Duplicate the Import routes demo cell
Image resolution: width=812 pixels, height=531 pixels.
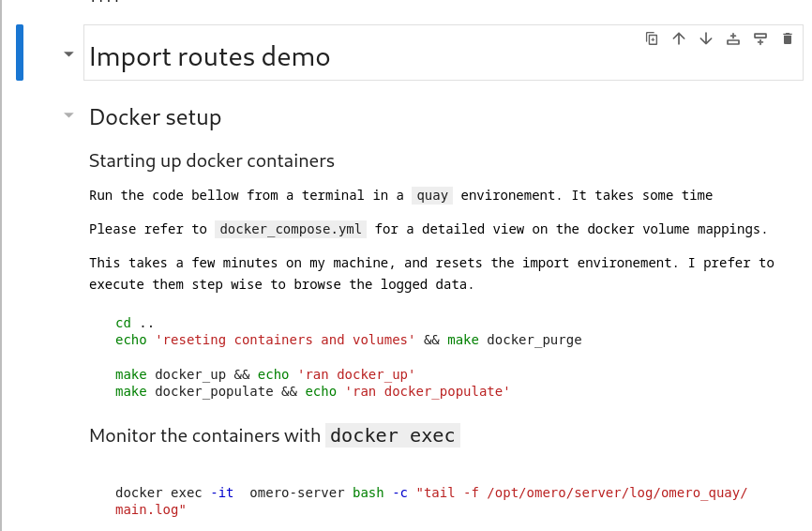click(652, 38)
